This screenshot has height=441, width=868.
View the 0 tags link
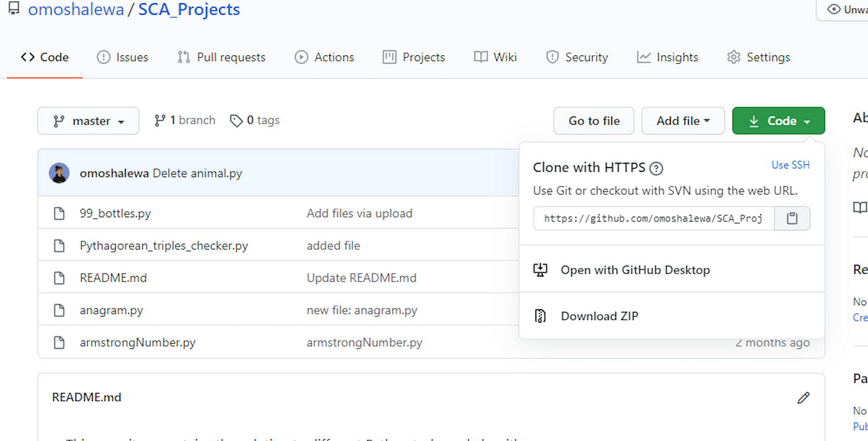click(x=254, y=120)
